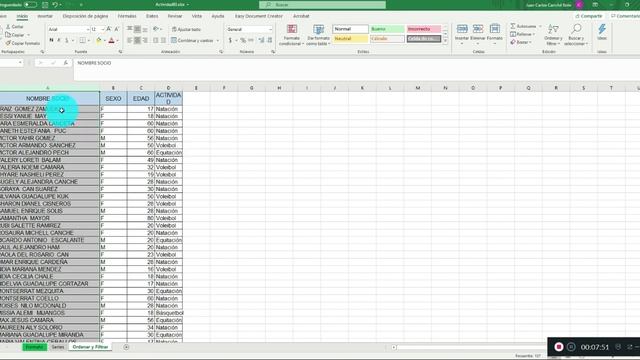Click the Copiar formato painter
This screenshot has width=640, height=360.
22,43
